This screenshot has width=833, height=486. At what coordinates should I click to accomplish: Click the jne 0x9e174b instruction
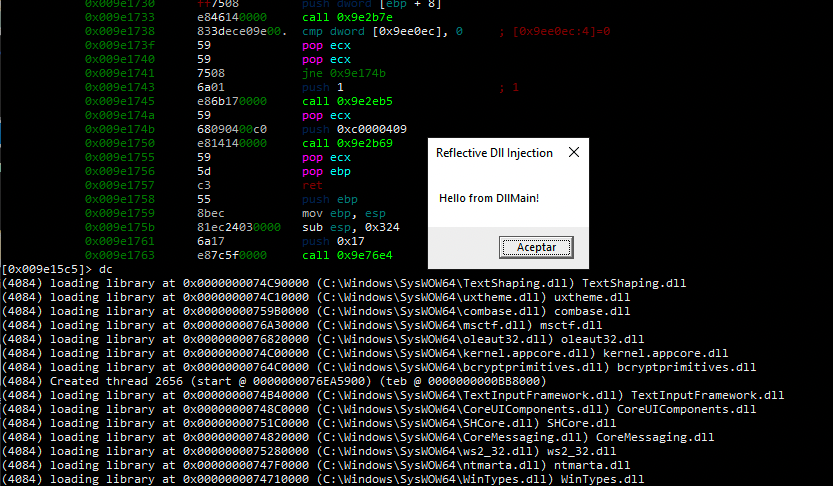coord(344,73)
